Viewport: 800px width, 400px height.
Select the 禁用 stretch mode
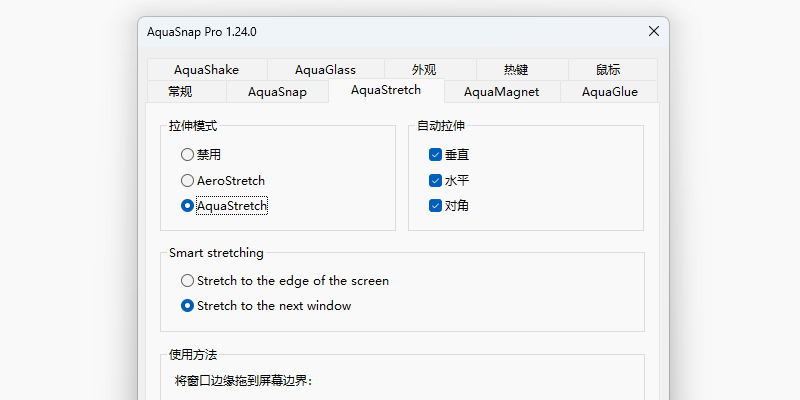tap(187, 155)
